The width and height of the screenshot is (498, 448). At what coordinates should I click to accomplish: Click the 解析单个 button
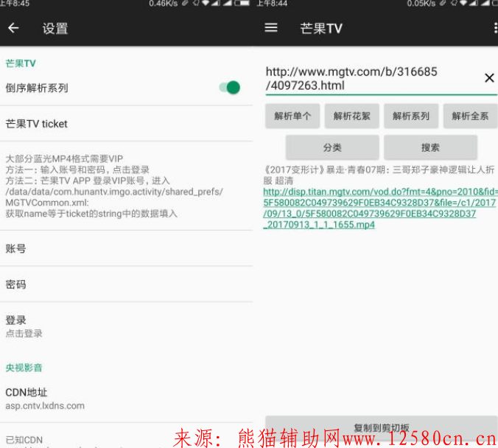(x=292, y=116)
